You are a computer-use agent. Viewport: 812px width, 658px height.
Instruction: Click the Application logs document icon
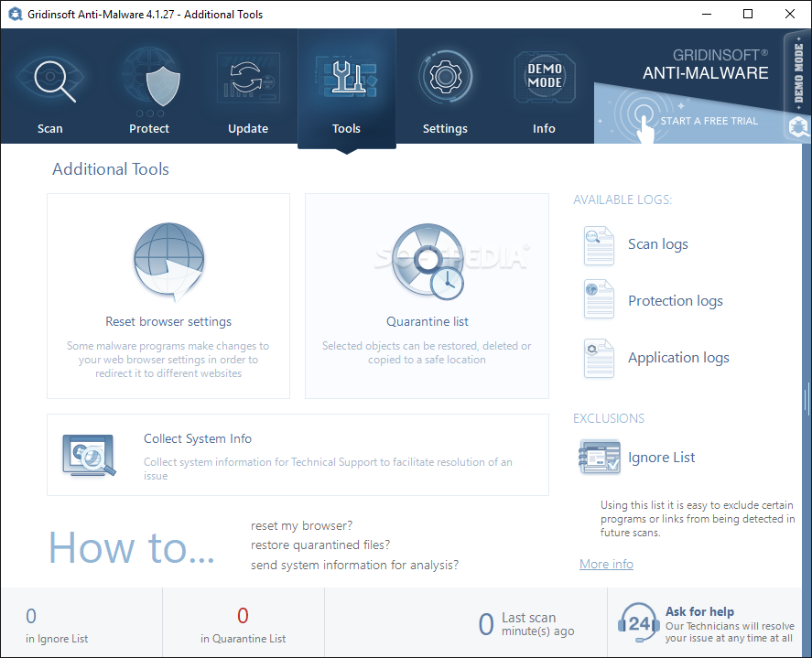click(x=599, y=358)
